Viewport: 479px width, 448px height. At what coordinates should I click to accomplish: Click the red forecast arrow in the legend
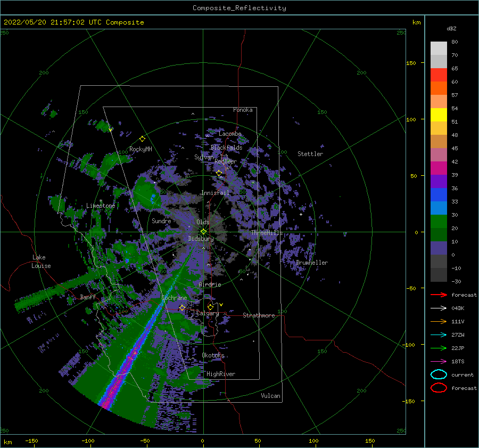click(x=439, y=295)
